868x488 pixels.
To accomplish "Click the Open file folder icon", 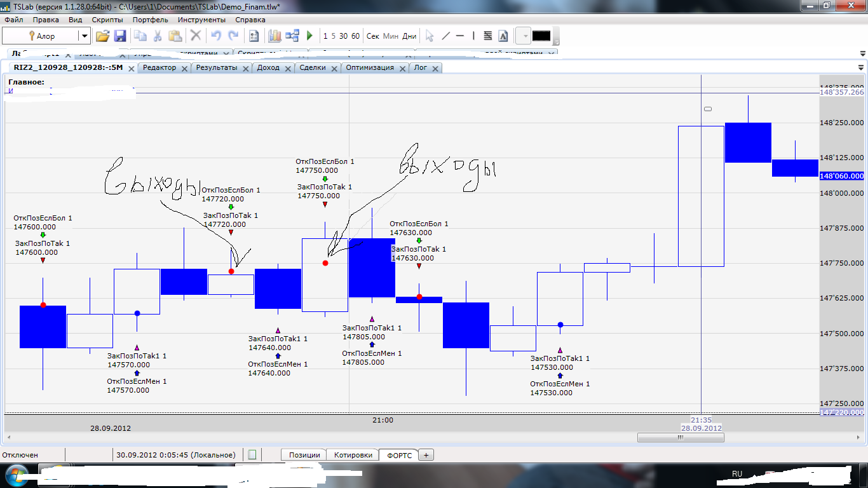I will coord(102,36).
